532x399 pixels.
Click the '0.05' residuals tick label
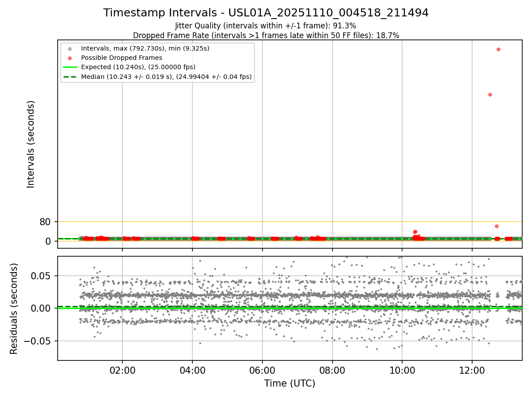click(42, 276)
